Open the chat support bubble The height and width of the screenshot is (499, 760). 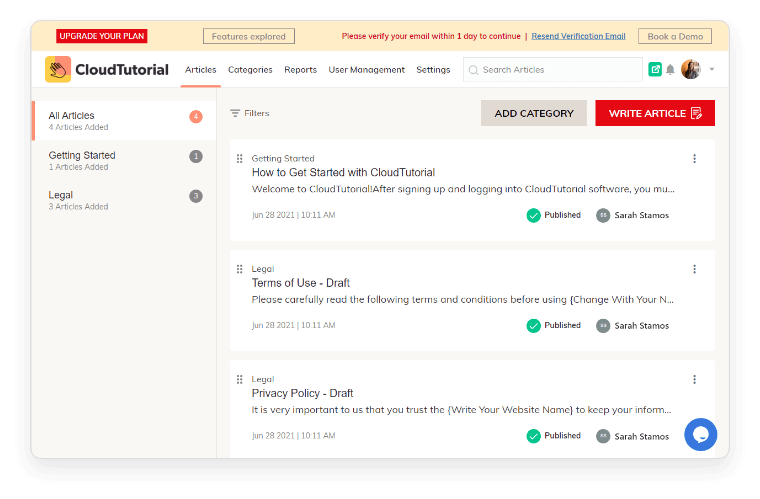(700, 435)
